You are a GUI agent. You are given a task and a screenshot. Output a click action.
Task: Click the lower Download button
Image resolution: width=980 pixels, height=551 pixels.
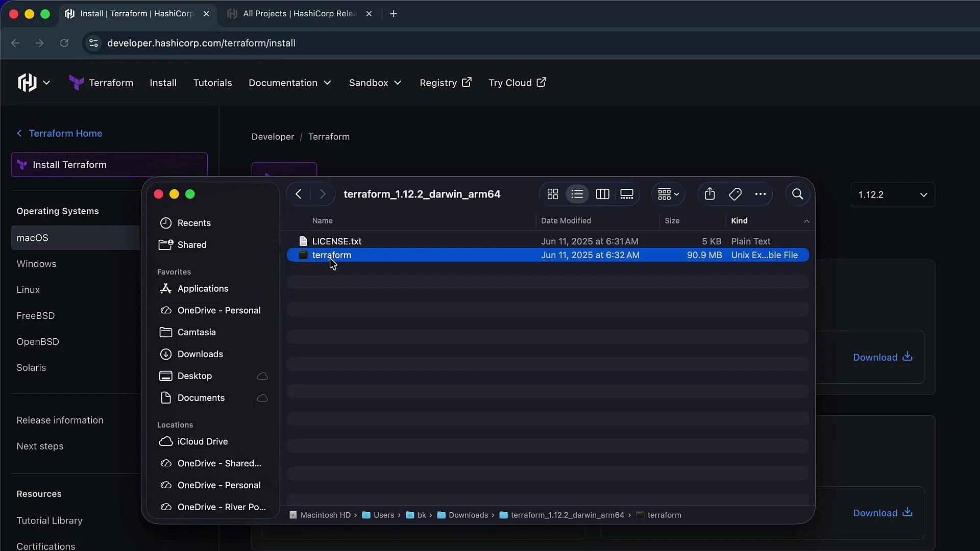coord(883,513)
